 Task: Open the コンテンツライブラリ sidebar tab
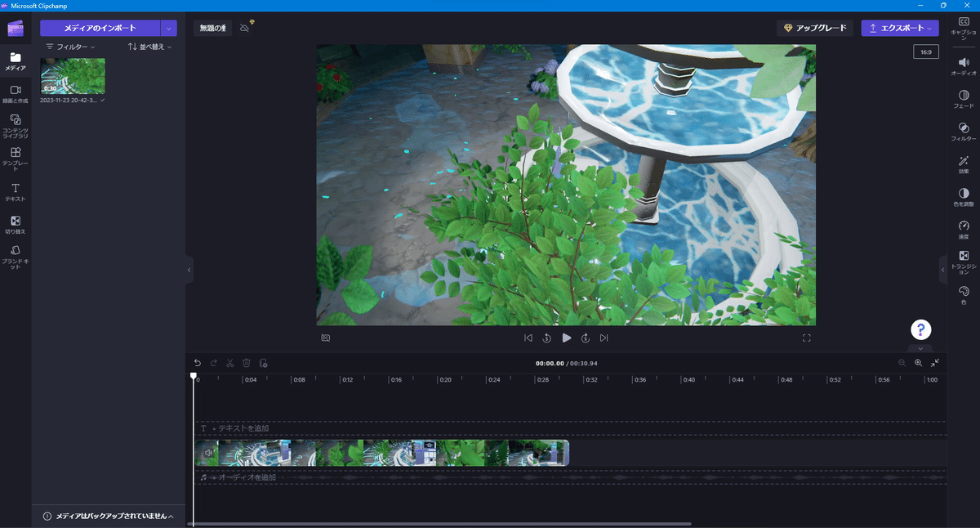(16, 126)
